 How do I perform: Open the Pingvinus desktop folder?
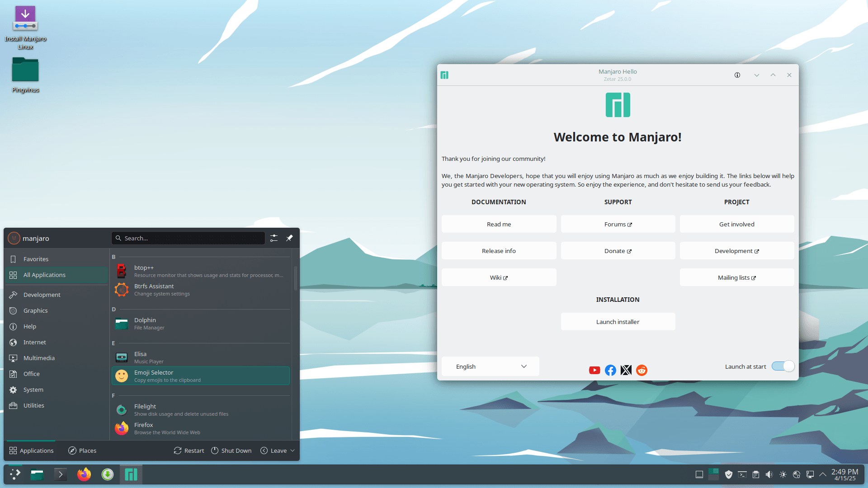point(25,75)
